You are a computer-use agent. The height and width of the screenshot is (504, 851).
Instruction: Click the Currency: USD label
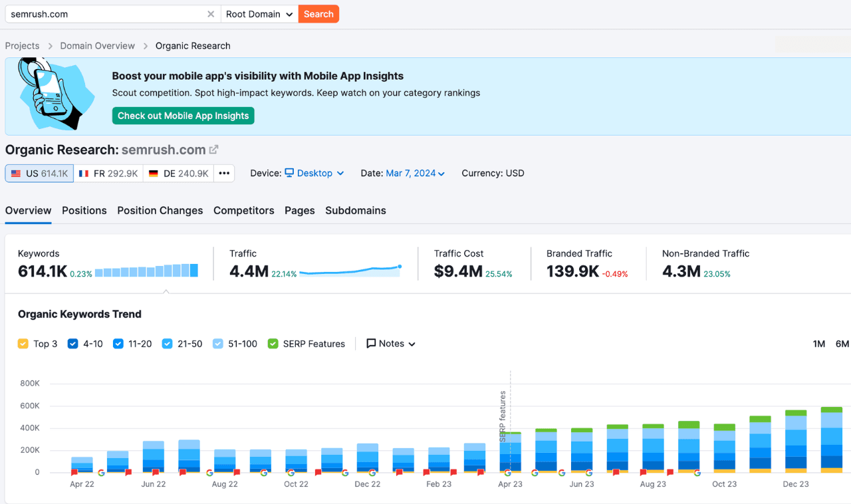[493, 173]
